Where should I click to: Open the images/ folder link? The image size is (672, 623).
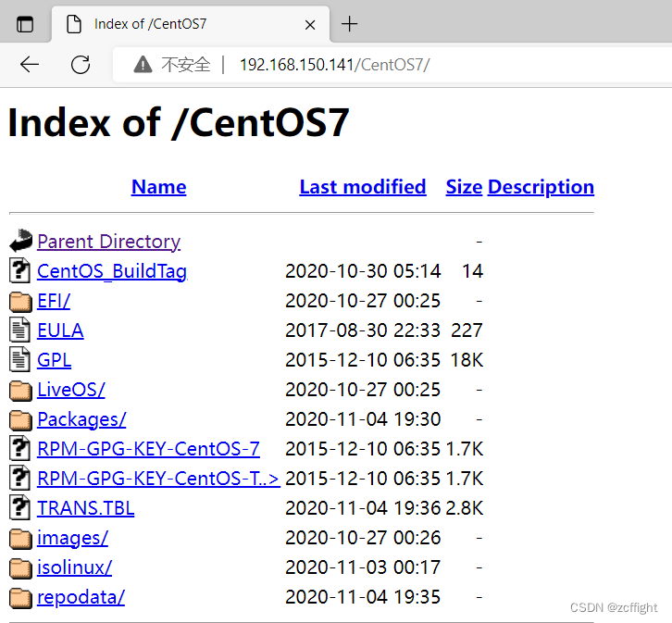click(x=72, y=538)
